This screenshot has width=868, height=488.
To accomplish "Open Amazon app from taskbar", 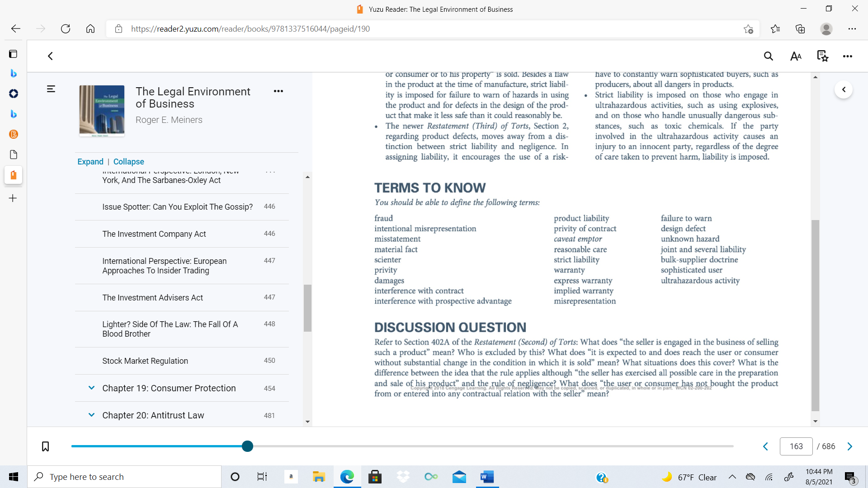I will pos(291,477).
